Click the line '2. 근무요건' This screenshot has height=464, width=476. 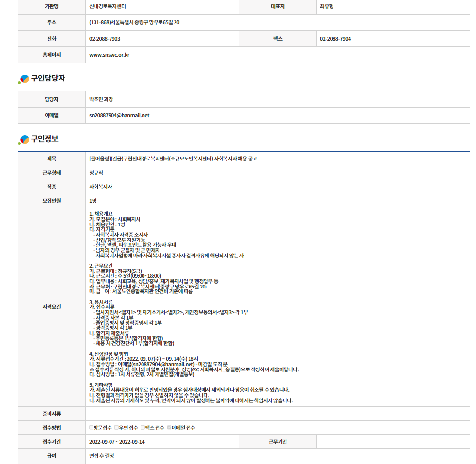tap(101, 266)
